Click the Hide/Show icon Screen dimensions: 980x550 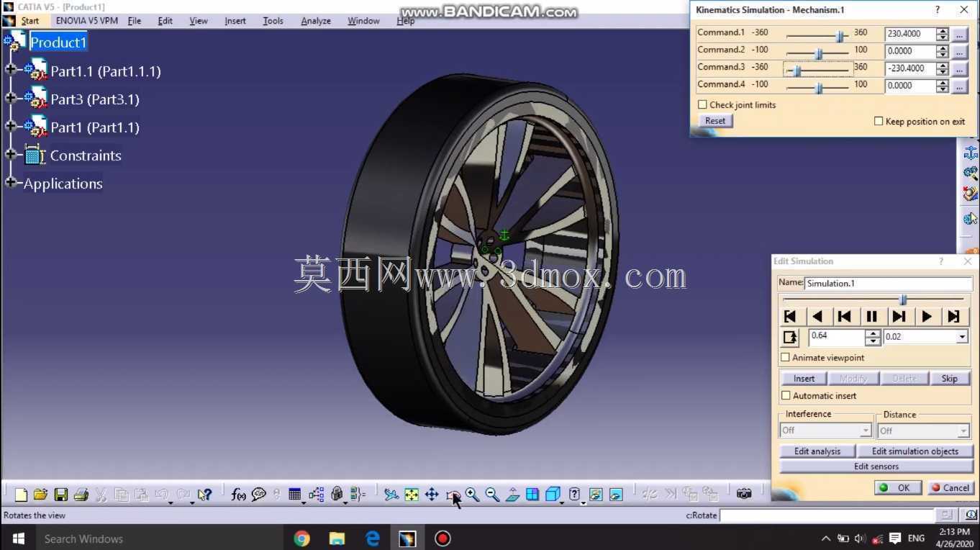(596, 495)
